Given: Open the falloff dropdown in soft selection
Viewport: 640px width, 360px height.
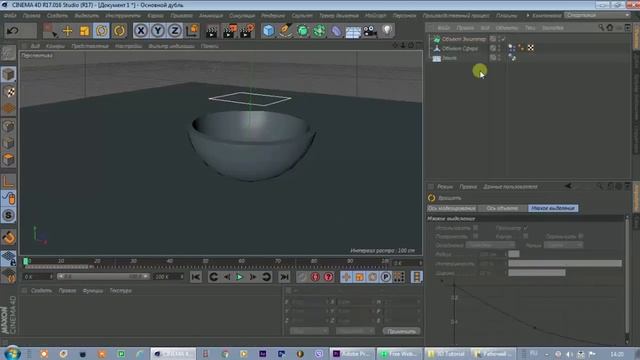Looking at the screenshot, I should [490, 245].
